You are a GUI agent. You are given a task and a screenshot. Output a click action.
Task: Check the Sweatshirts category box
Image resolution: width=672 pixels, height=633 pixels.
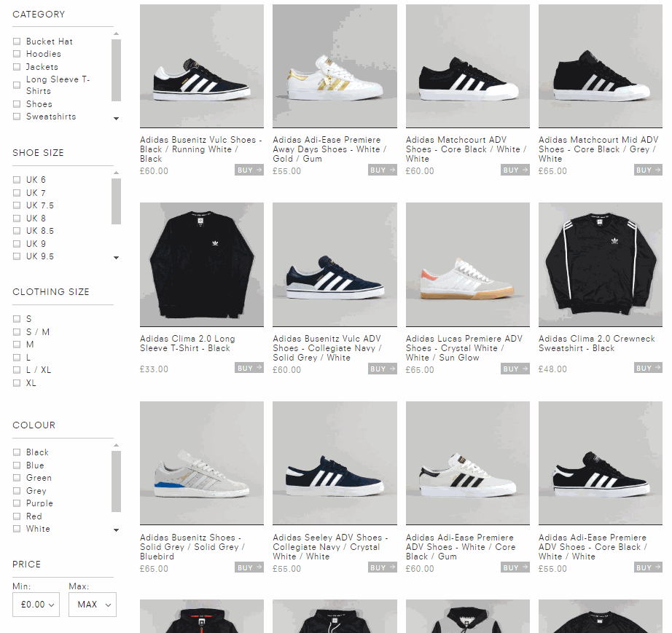(x=17, y=117)
